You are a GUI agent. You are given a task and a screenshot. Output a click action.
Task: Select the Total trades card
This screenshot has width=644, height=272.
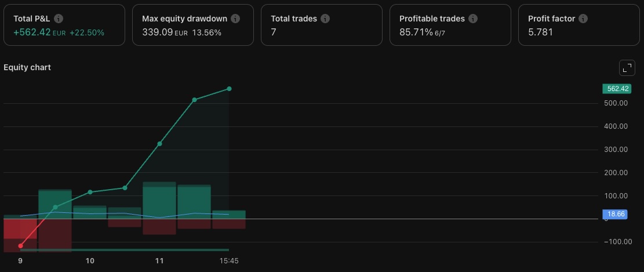pos(322,25)
